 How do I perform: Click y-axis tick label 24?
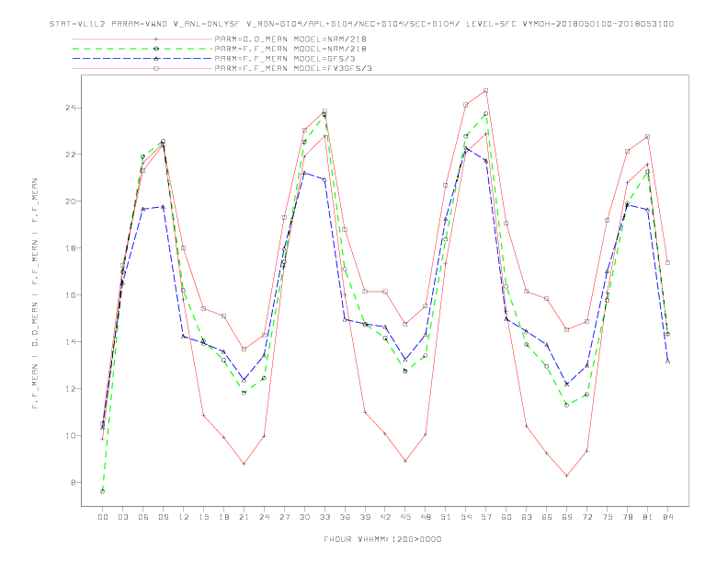tap(71, 108)
